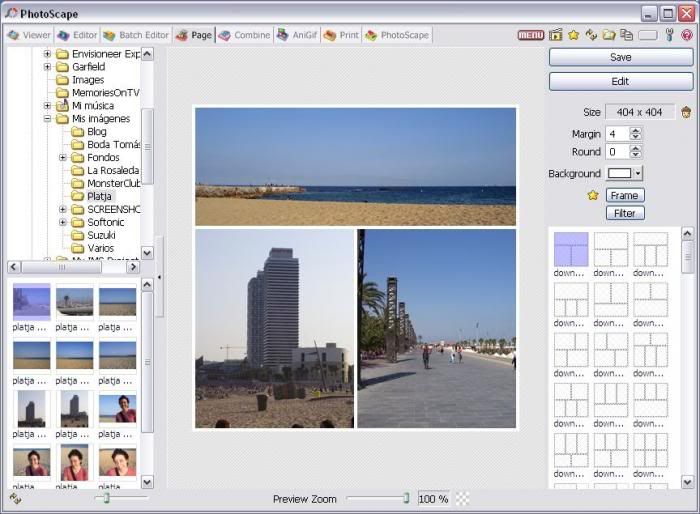The height and width of the screenshot is (514, 700).
Task: Click the Preview Zoom slider handle
Action: tap(406, 498)
